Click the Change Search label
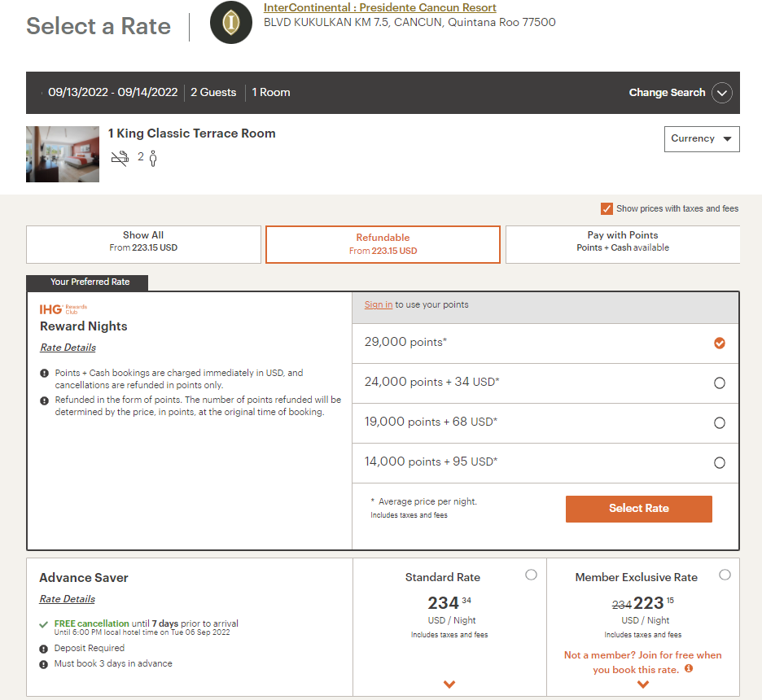762x700 pixels. coord(667,92)
